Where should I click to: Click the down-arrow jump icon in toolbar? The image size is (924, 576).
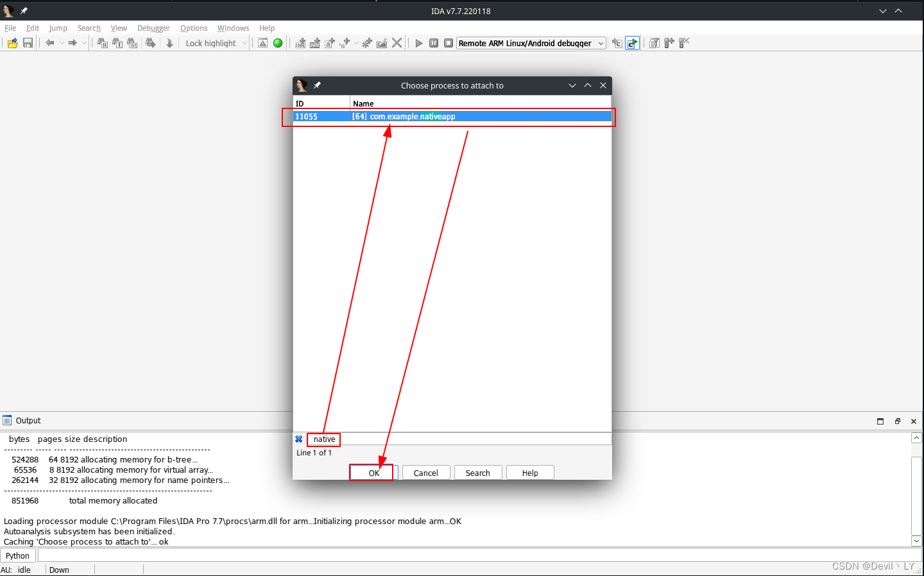169,43
